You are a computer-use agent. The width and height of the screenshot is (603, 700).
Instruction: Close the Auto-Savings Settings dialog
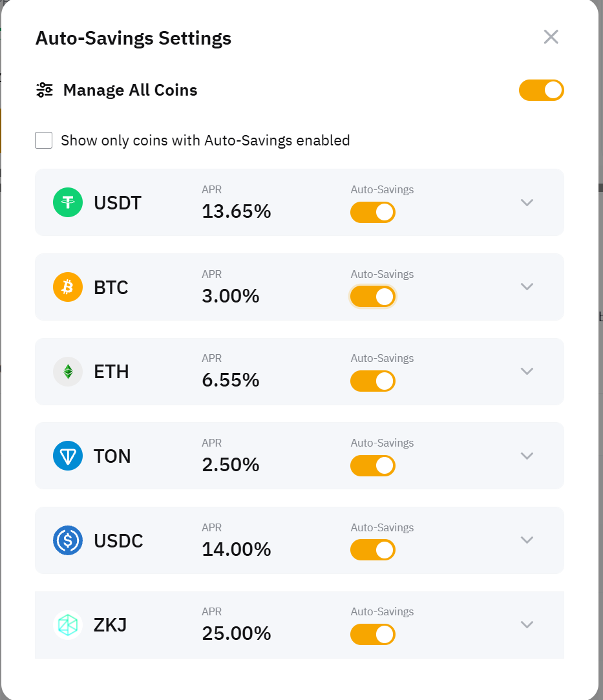(x=551, y=37)
